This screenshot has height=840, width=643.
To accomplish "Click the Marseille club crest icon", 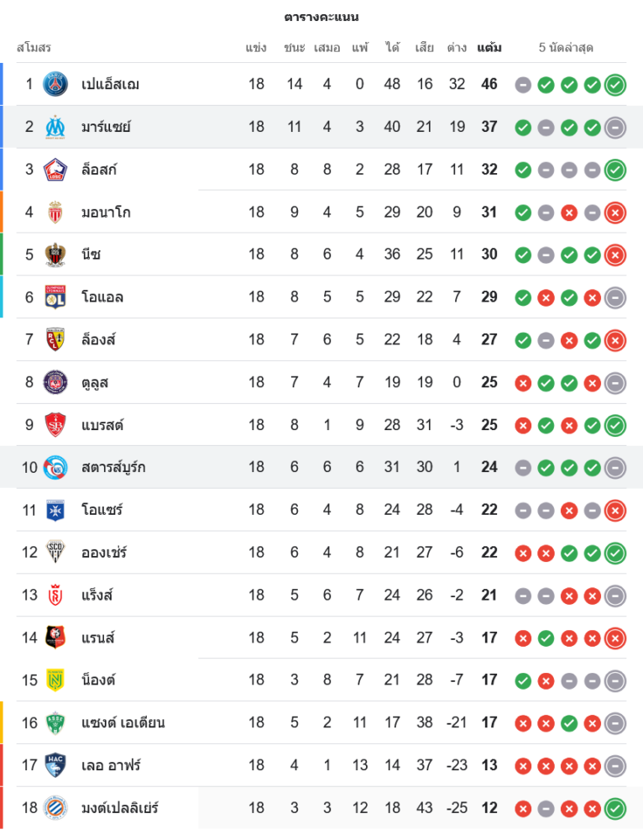I will (x=55, y=127).
